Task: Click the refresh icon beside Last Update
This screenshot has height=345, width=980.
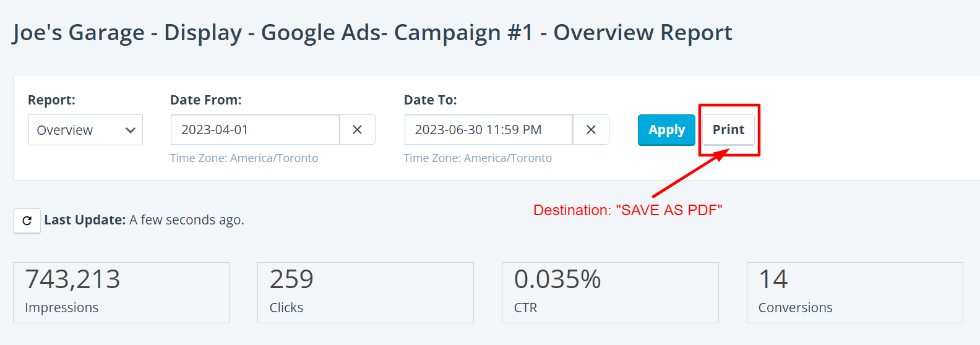Action: click(x=27, y=221)
